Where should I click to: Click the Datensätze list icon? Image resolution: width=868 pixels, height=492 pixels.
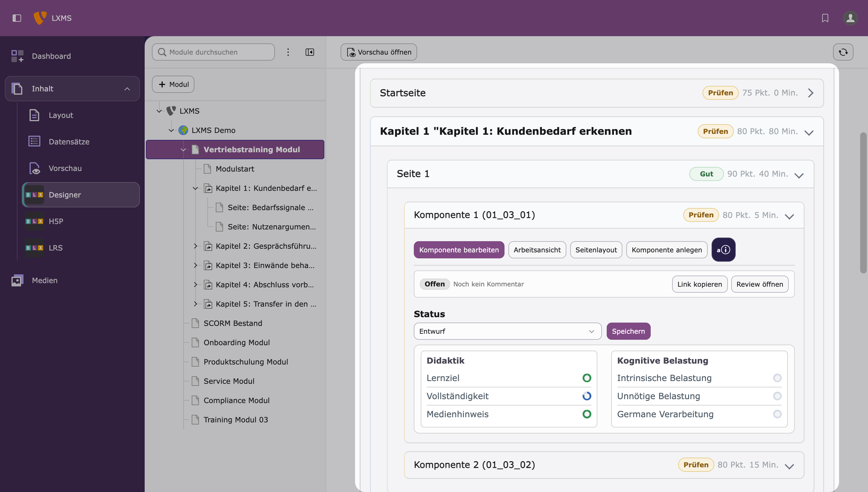(x=34, y=142)
